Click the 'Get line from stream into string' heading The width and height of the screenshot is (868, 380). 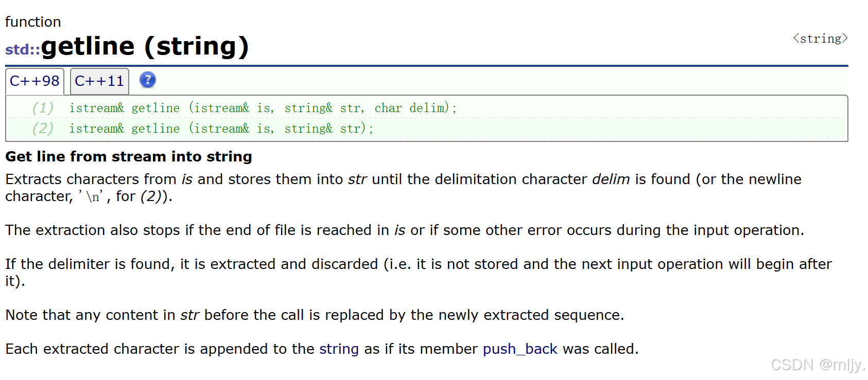click(x=129, y=156)
